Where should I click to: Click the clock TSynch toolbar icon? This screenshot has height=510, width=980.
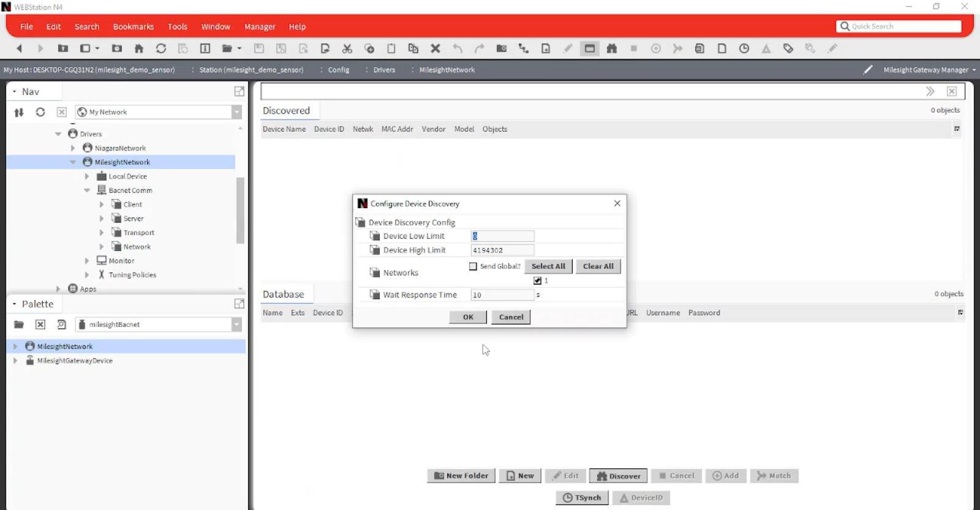(744, 48)
